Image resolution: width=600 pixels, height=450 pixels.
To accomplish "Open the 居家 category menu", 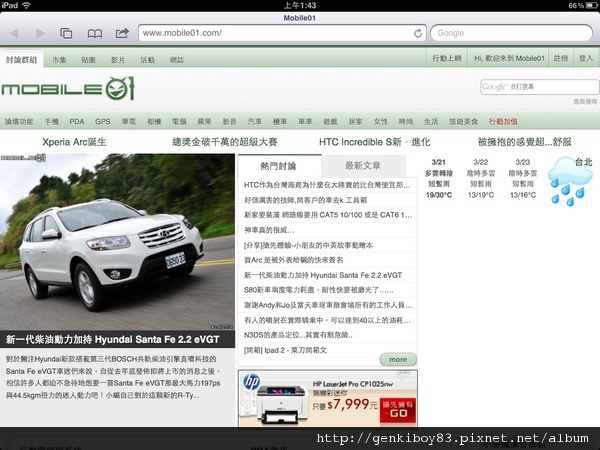I will pos(355,122).
